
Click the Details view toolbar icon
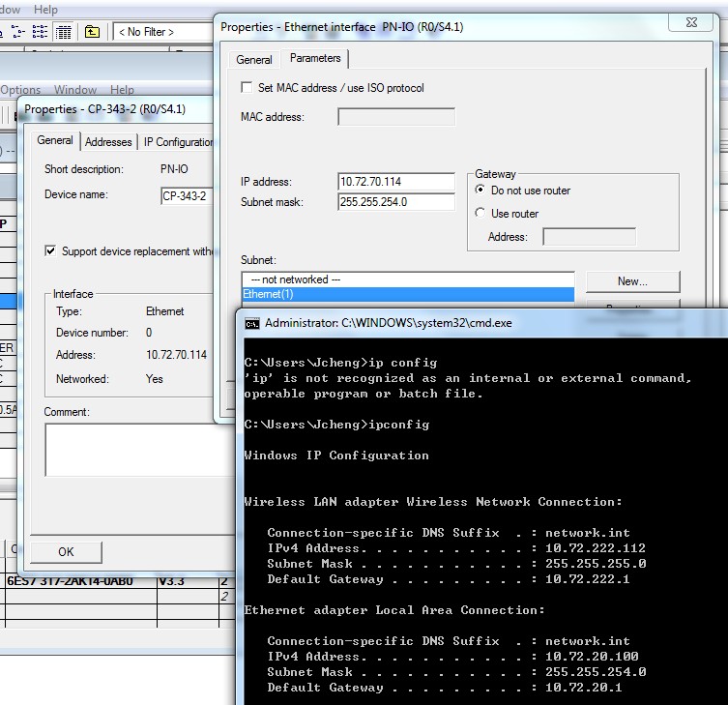(64, 32)
